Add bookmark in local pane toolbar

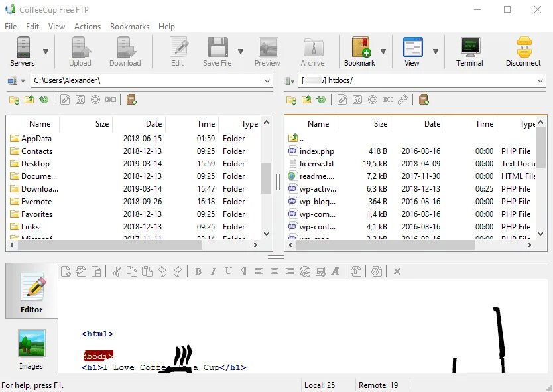click(131, 100)
